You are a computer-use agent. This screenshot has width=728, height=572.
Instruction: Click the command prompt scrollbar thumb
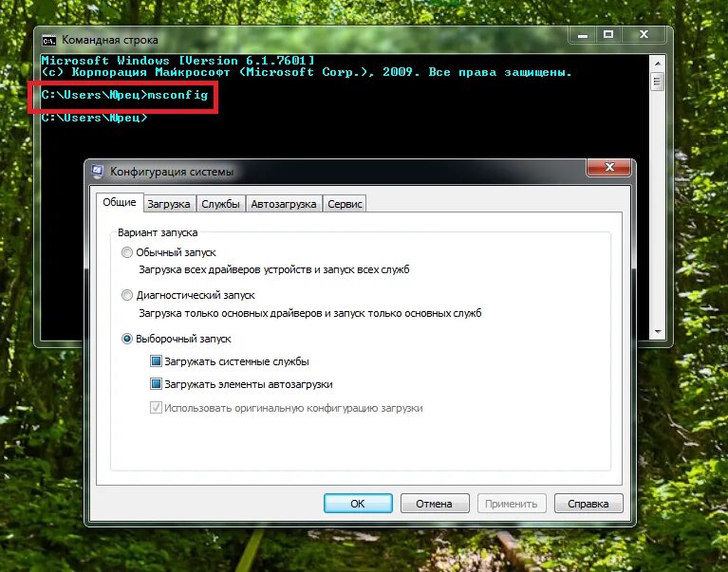pyautogui.click(x=658, y=82)
